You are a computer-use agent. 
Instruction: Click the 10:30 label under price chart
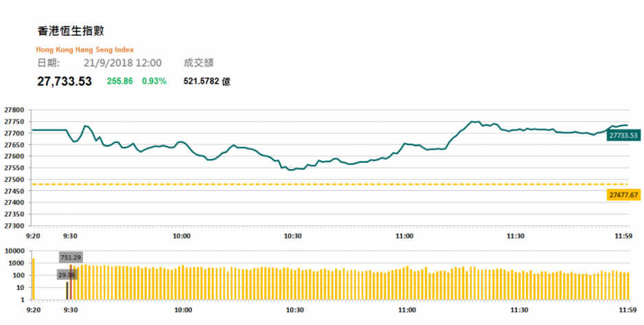point(293,236)
